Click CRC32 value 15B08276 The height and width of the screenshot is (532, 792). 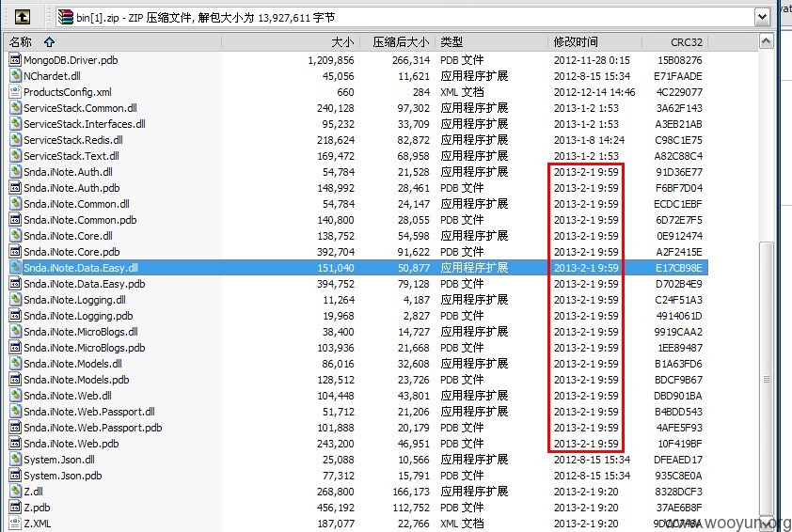click(x=680, y=60)
